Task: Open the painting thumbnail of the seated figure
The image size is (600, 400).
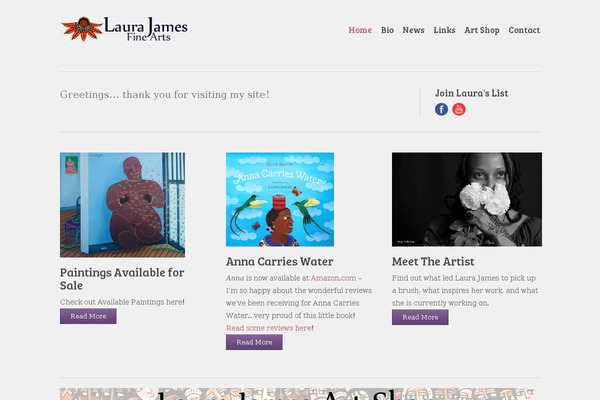Action: coord(122,205)
